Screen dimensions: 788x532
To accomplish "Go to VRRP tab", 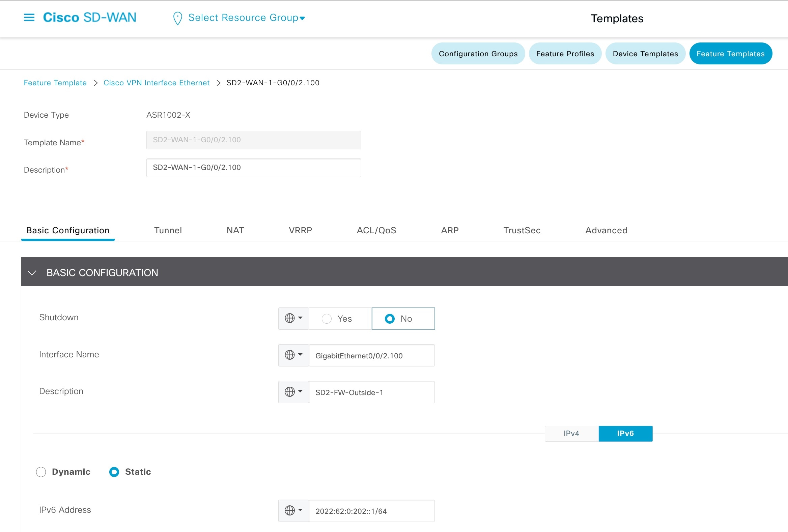I will point(301,230).
